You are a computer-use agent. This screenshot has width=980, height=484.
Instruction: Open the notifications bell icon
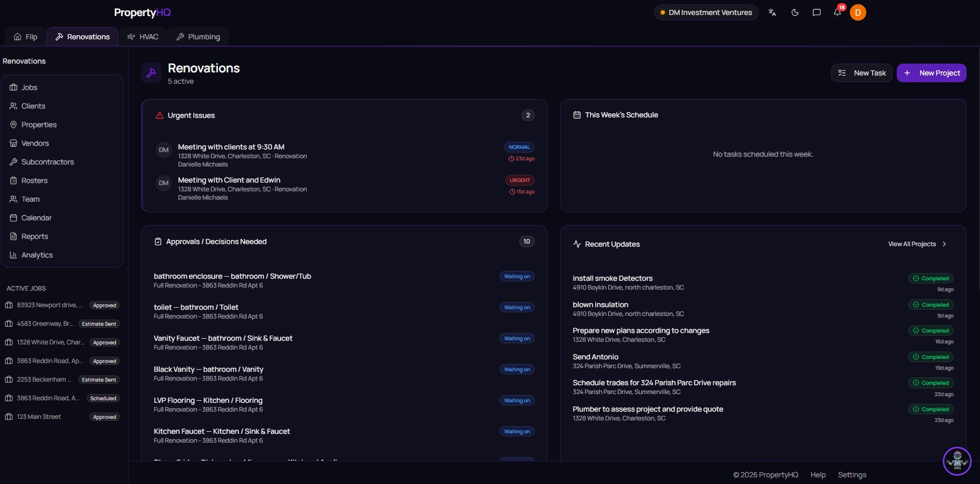tap(837, 12)
